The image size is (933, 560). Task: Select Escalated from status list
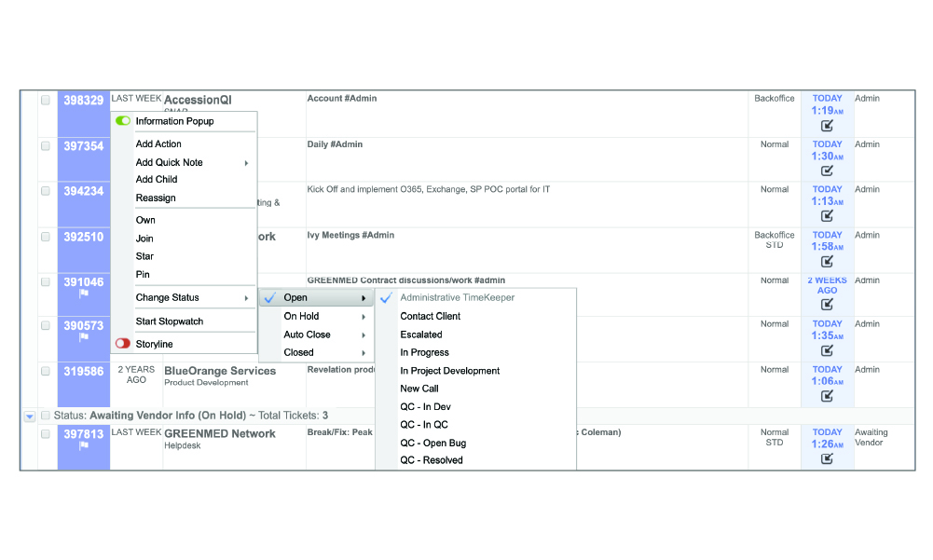(421, 335)
